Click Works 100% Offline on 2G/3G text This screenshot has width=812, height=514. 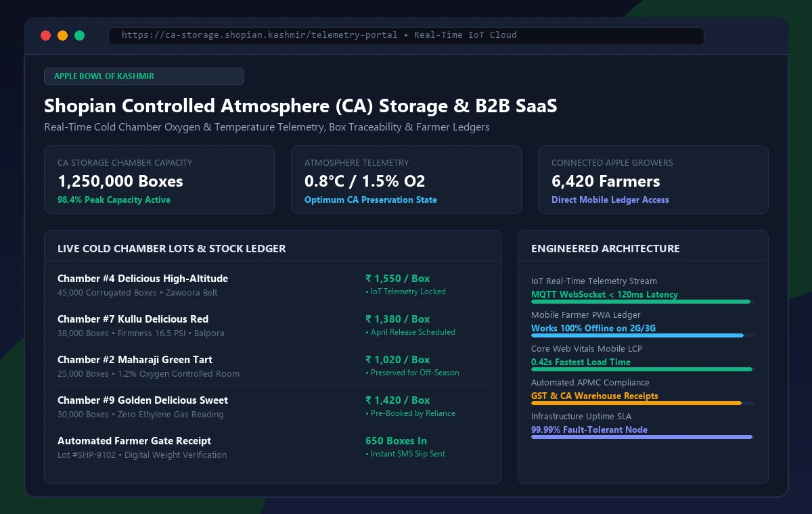(x=593, y=329)
